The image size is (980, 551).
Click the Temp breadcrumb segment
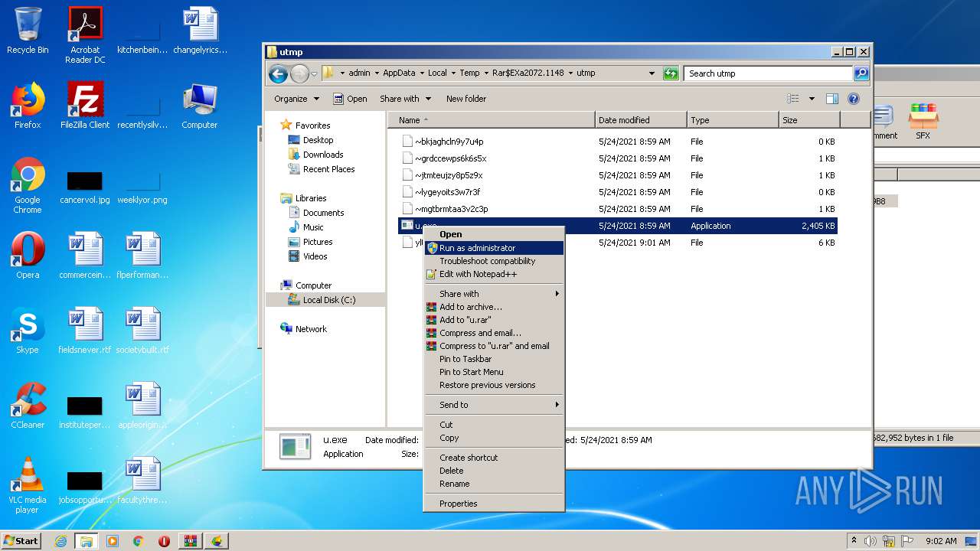coord(469,73)
